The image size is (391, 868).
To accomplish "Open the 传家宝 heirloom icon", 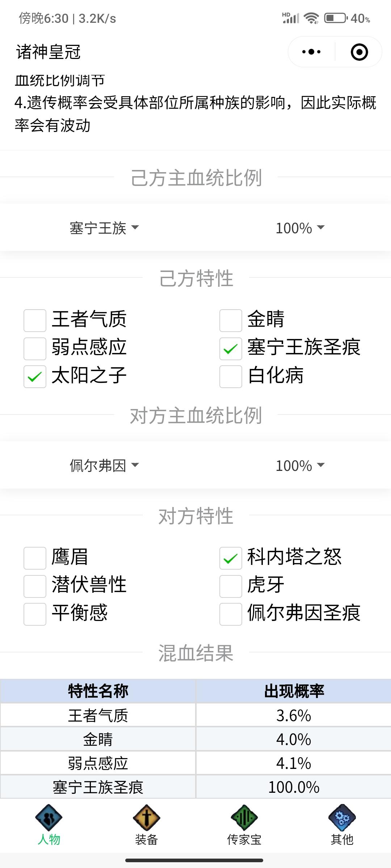I will [x=244, y=817].
